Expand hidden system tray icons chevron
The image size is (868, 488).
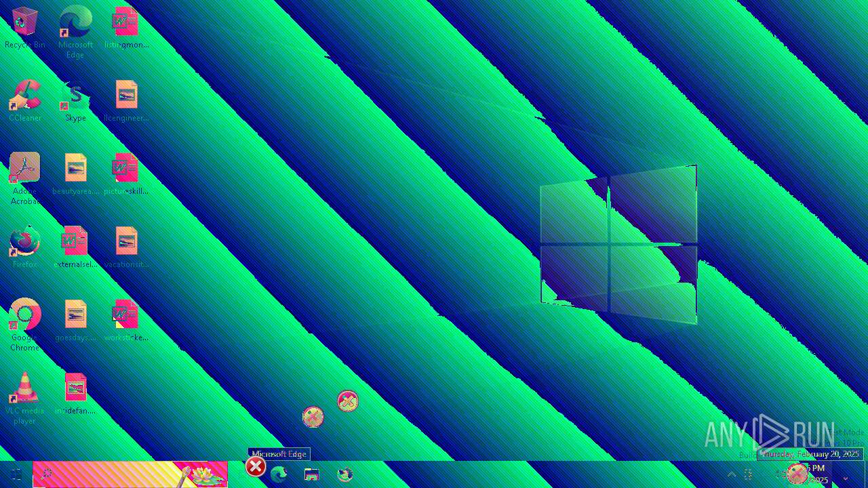pos(732,474)
